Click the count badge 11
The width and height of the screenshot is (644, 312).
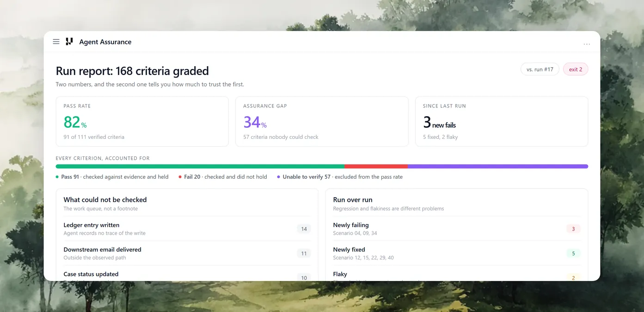pos(304,253)
